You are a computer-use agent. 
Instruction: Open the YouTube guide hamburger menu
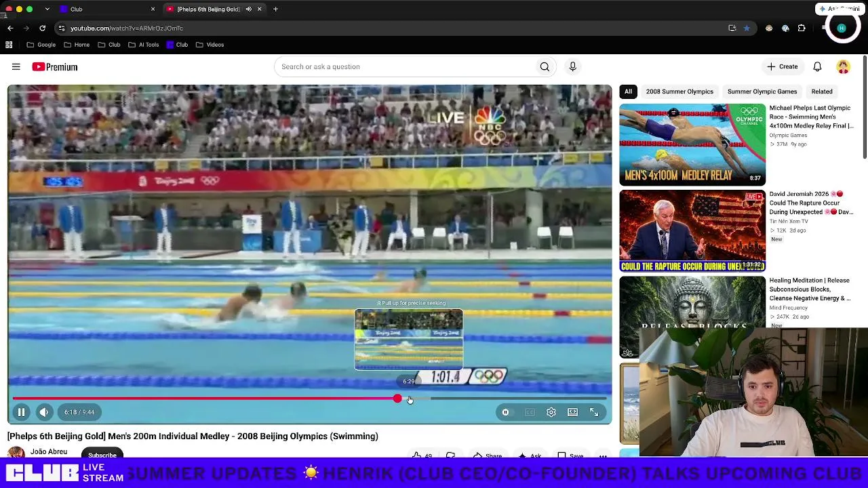click(16, 67)
